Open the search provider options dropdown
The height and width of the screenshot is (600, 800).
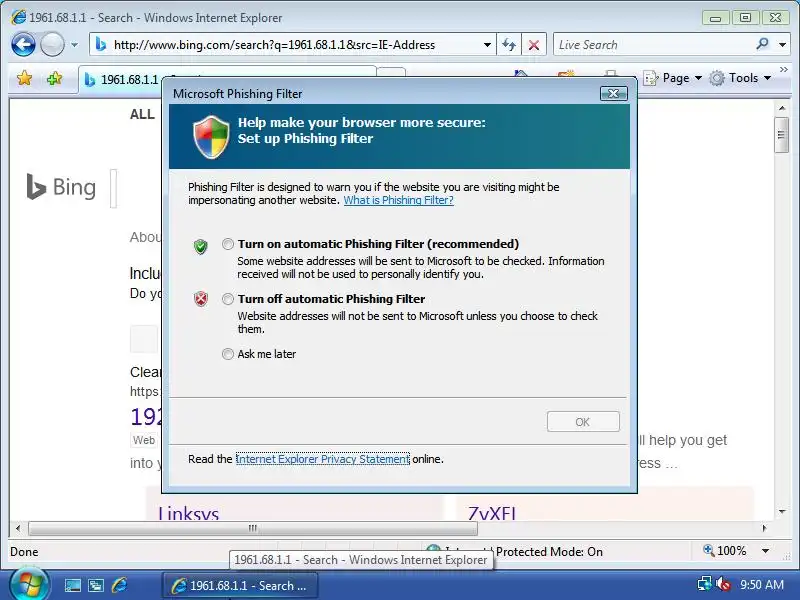coord(782,45)
